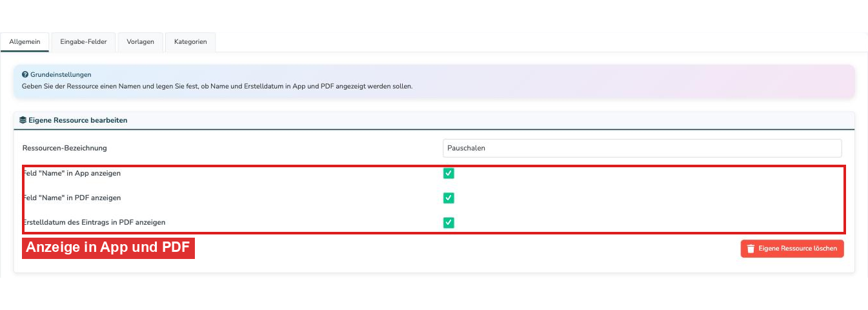
Task: Open the Eingabe-Felder tab
Action: (x=83, y=42)
